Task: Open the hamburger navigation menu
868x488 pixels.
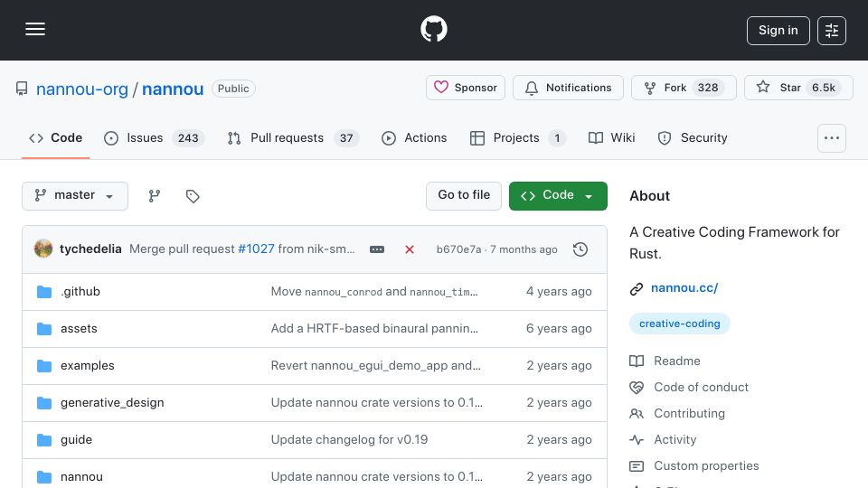Action: click(35, 29)
